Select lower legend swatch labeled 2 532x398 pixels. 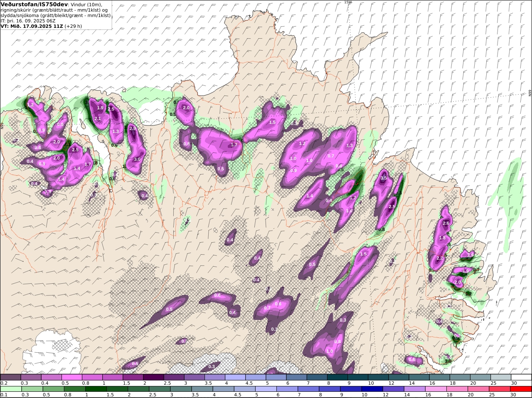point(138,389)
